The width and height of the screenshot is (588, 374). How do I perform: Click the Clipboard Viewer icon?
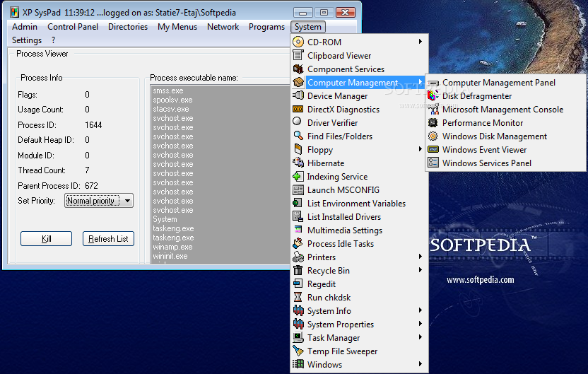[298, 55]
